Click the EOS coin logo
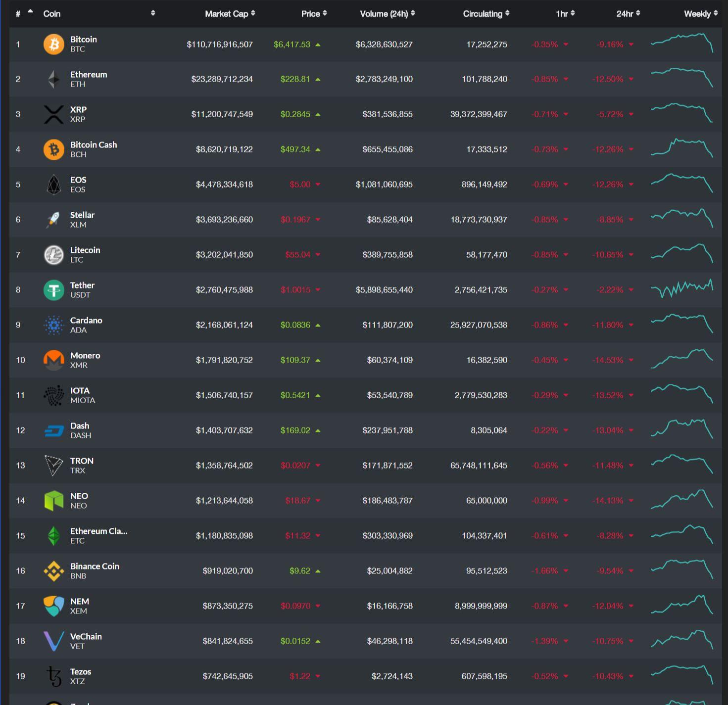This screenshot has height=705, width=728. point(54,185)
